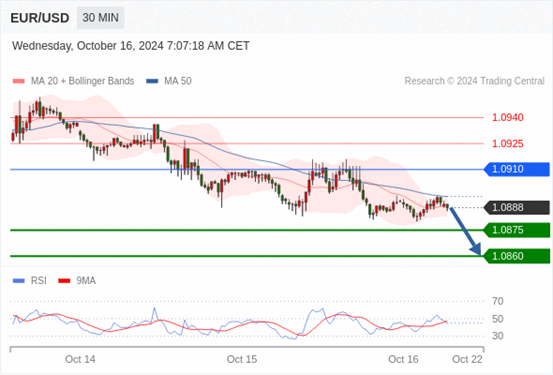Click the 30 MIN timeframe button
Image resolution: width=553 pixels, height=375 pixels.
[101, 17]
